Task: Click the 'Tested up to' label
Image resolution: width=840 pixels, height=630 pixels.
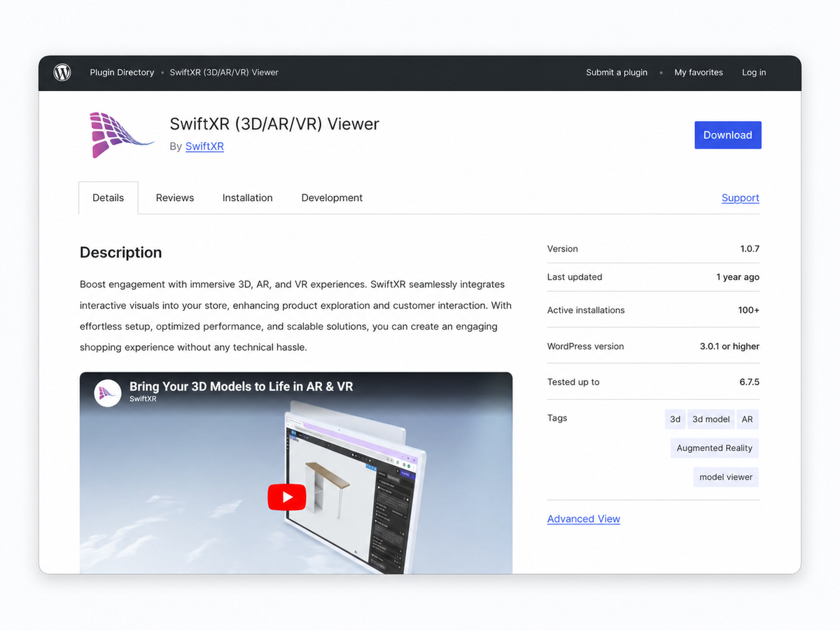Action: tap(573, 382)
